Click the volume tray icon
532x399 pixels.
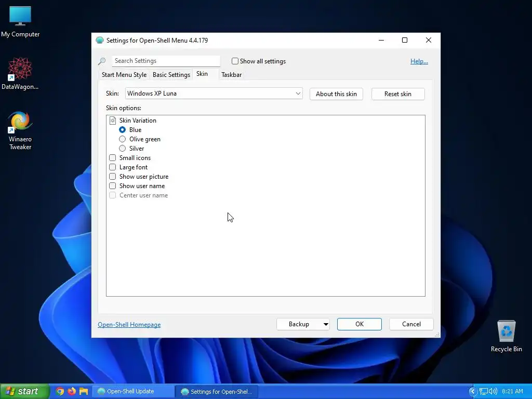493,392
